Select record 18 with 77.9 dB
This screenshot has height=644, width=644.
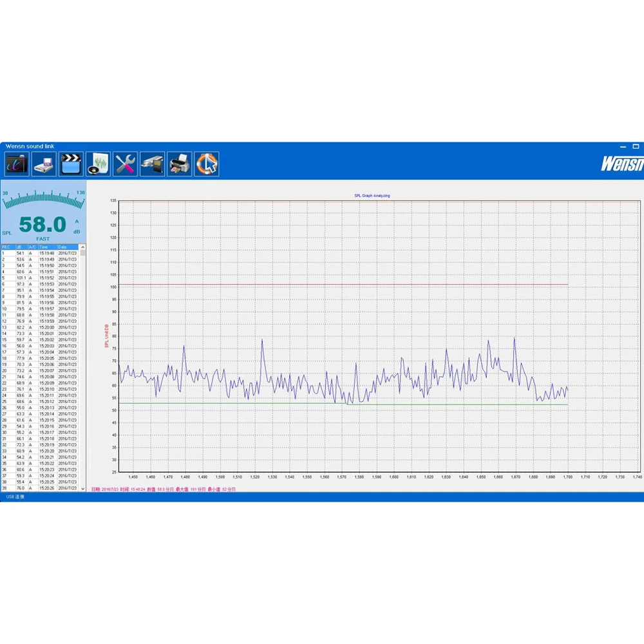coord(40,358)
